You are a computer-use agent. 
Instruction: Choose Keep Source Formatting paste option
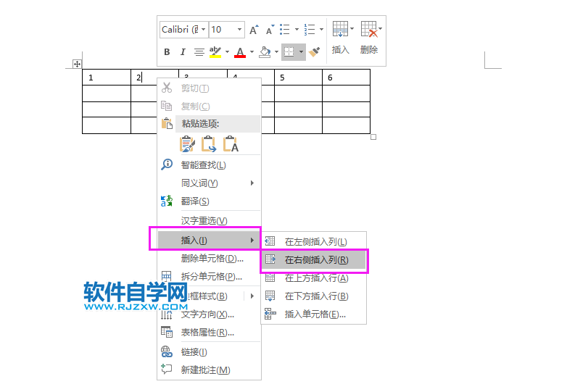[187, 143]
